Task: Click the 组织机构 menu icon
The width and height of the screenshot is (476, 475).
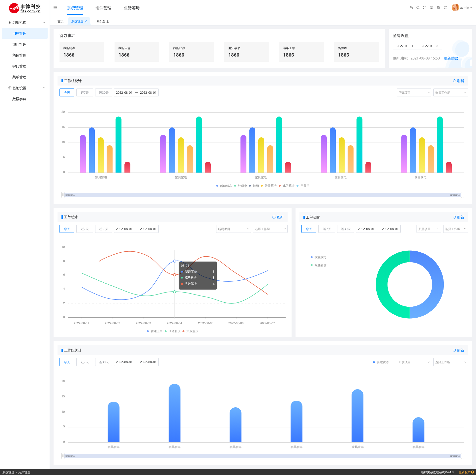Action: pos(10,23)
